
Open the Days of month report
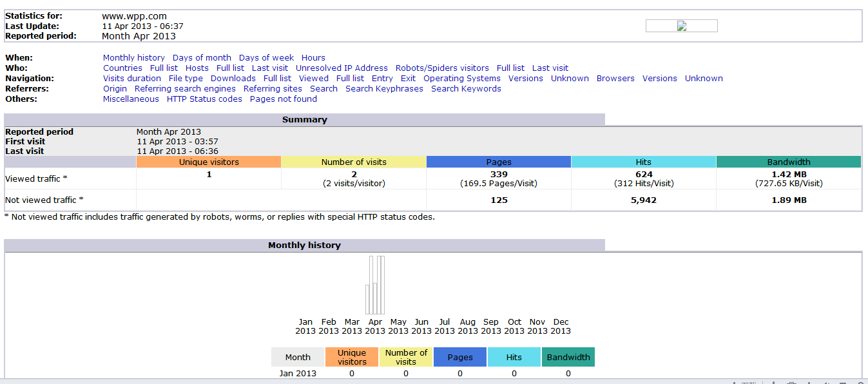pyautogui.click(x=202, y=57)
